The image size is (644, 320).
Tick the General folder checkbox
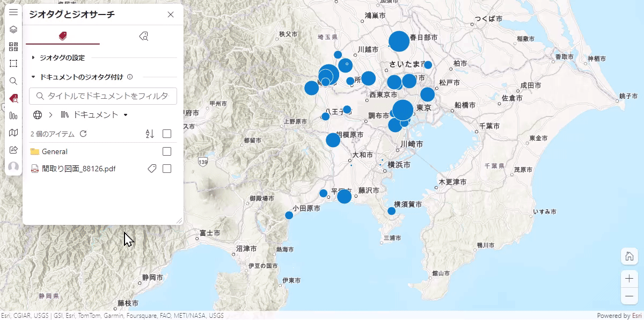pyautogui.click(x=167, y=151)
